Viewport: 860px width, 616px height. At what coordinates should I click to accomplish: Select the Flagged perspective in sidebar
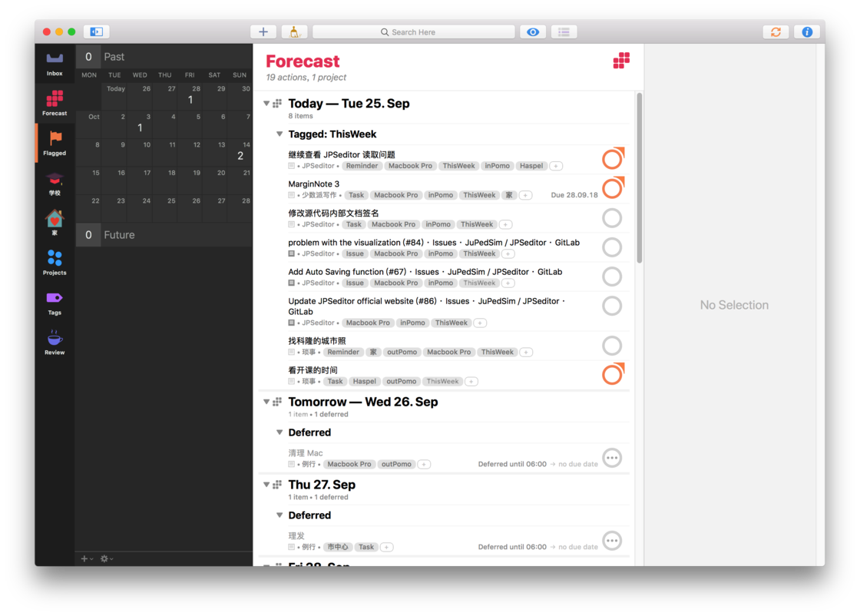tap(55, 143)
